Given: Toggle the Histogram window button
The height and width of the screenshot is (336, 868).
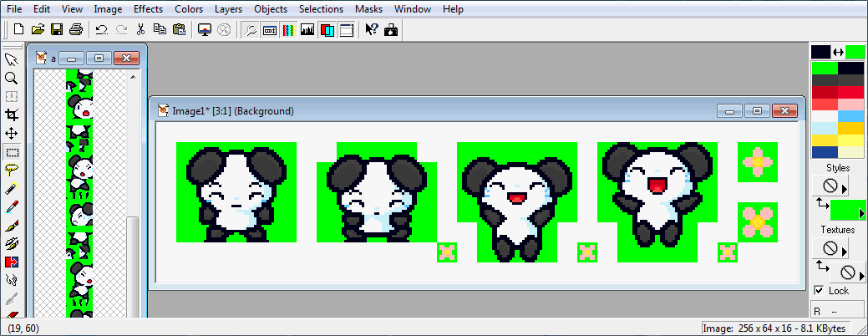Looking at the screenshot, I should point(307,30).
